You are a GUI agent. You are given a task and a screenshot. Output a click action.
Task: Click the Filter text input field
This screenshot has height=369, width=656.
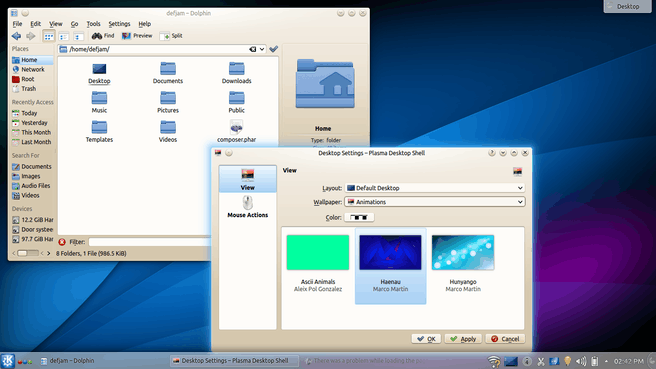[149, 242]
